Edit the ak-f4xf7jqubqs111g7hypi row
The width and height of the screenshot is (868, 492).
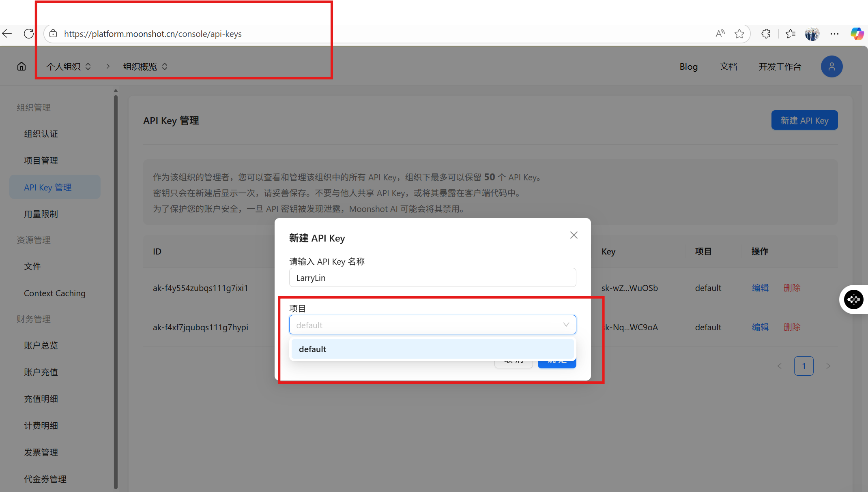(760, 327)
